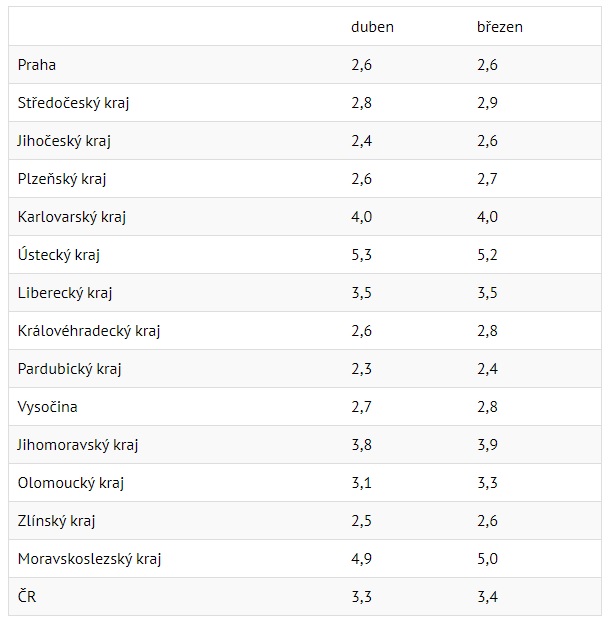Click Ústecký kraj duben value 5,3
The image size is (609, 625).
click(x=361, y=255)
